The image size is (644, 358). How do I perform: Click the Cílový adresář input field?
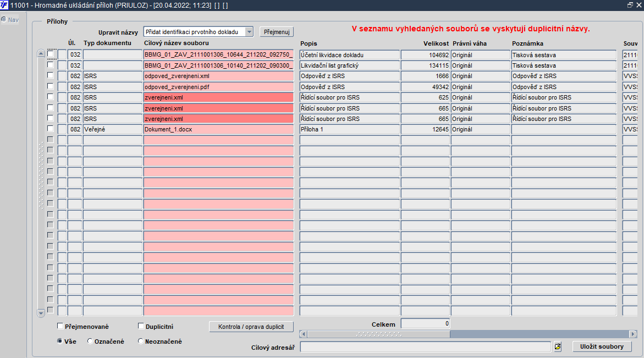426,346
